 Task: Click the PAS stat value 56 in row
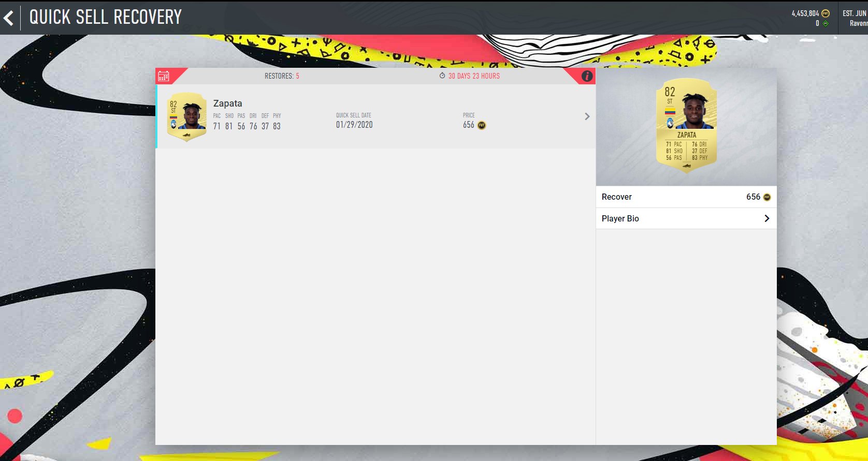click(x=241, y=126)
